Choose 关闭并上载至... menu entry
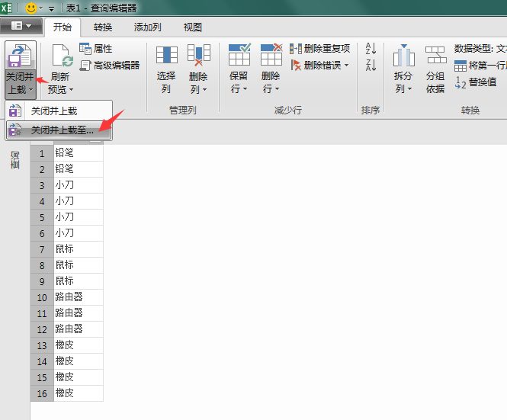This screenshot has height=420, width=507. coord(59,130)
